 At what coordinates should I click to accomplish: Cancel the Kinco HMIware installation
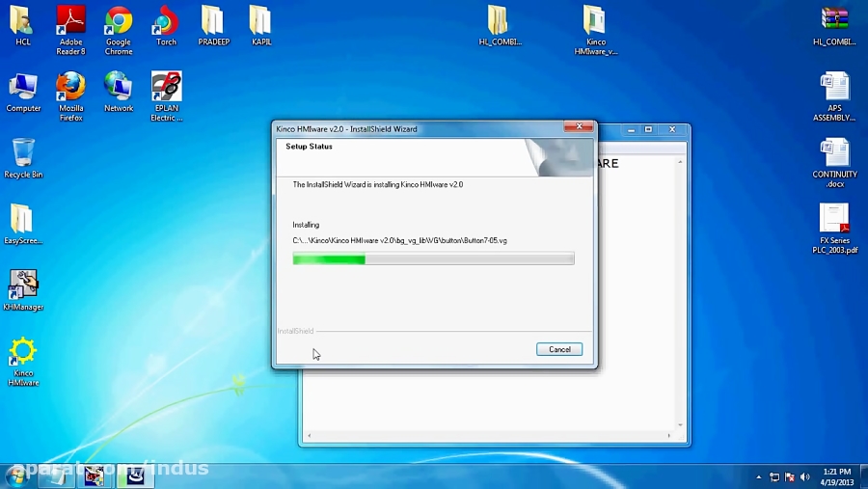(x=559, y=349)
